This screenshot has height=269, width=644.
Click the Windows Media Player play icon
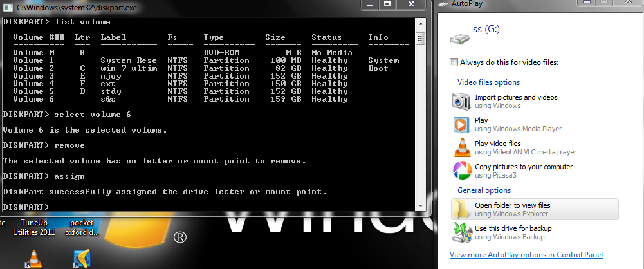[462, 124]
